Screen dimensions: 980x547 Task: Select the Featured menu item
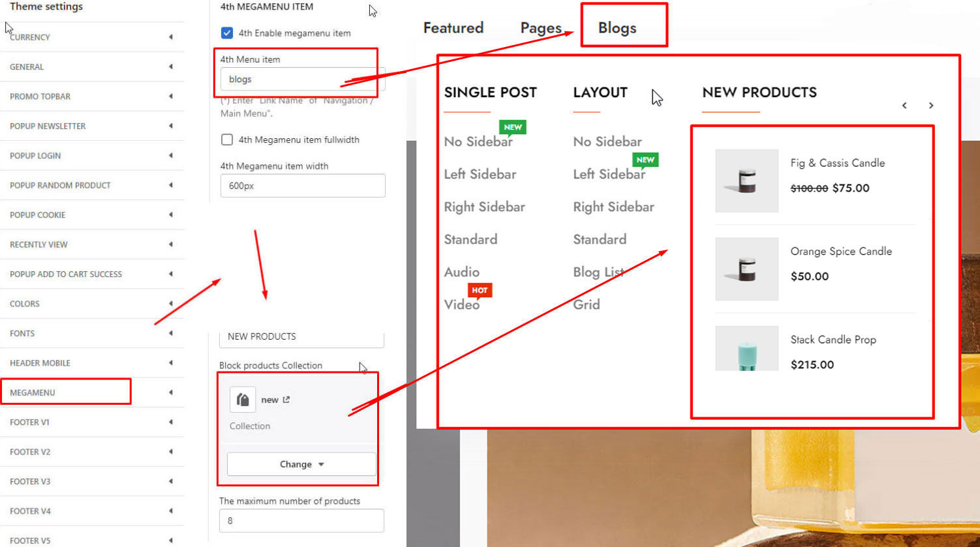click(453, 28)
